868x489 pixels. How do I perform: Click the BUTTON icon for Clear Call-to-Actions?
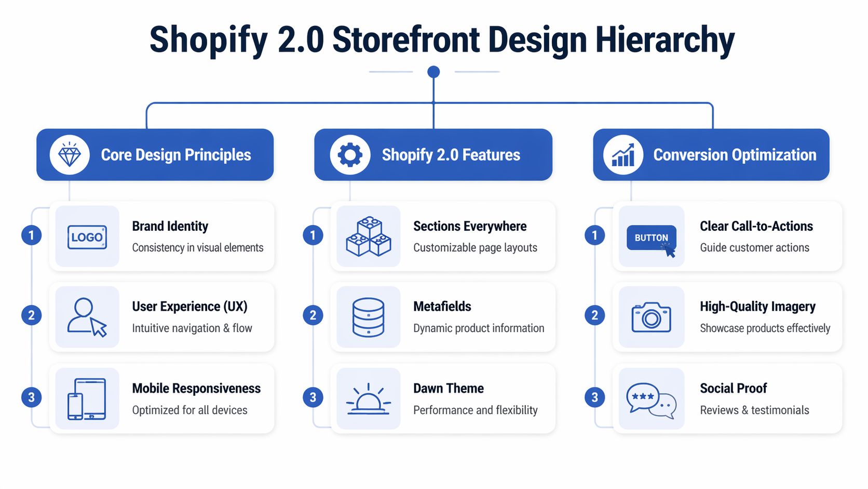click(x=652, y=240)
